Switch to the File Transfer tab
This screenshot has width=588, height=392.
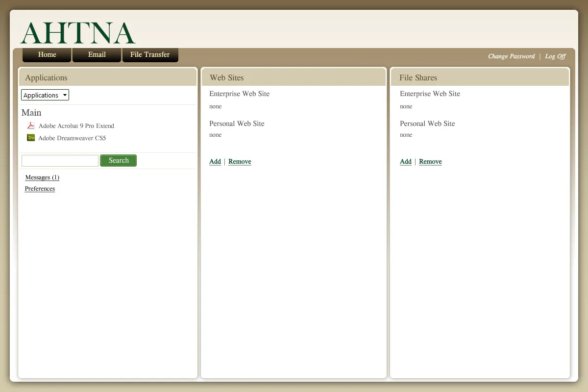[150, 55]
